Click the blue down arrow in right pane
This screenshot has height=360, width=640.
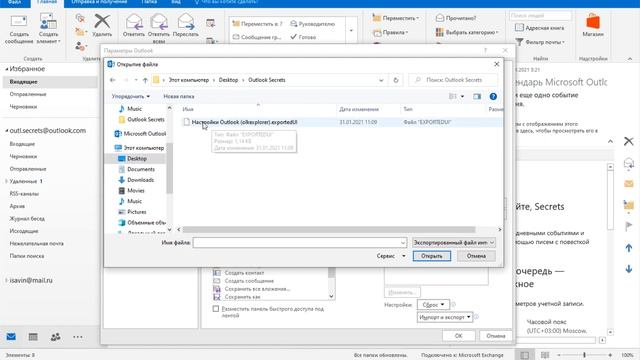click(x=629, y=269)
